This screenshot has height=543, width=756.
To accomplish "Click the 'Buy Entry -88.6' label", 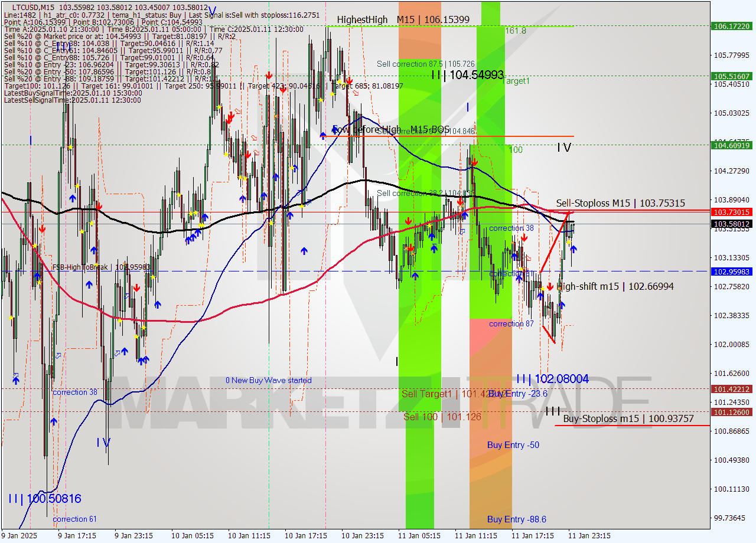I will 517,519.
